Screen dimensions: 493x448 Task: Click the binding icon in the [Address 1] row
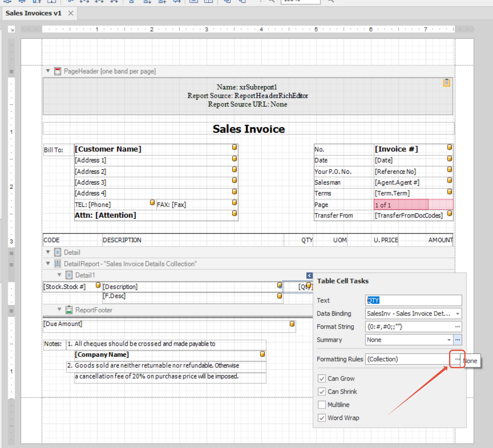pyautogui.click(x=234, y=158)
